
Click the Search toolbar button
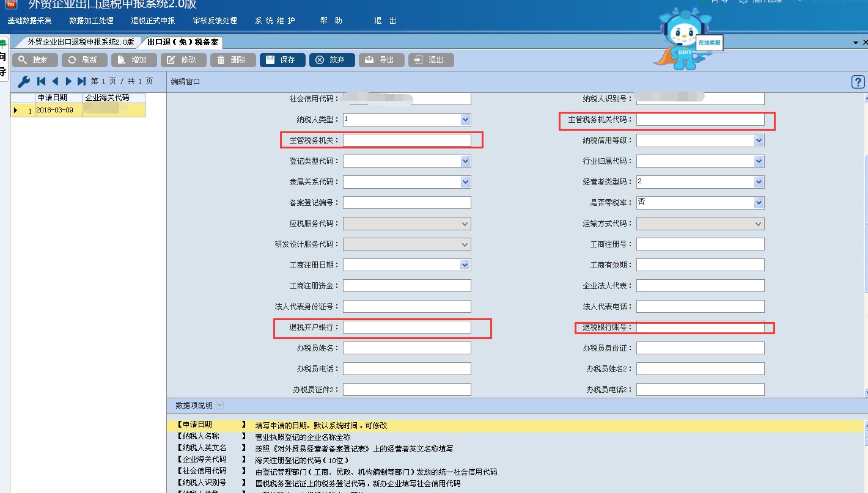[35, 60]
